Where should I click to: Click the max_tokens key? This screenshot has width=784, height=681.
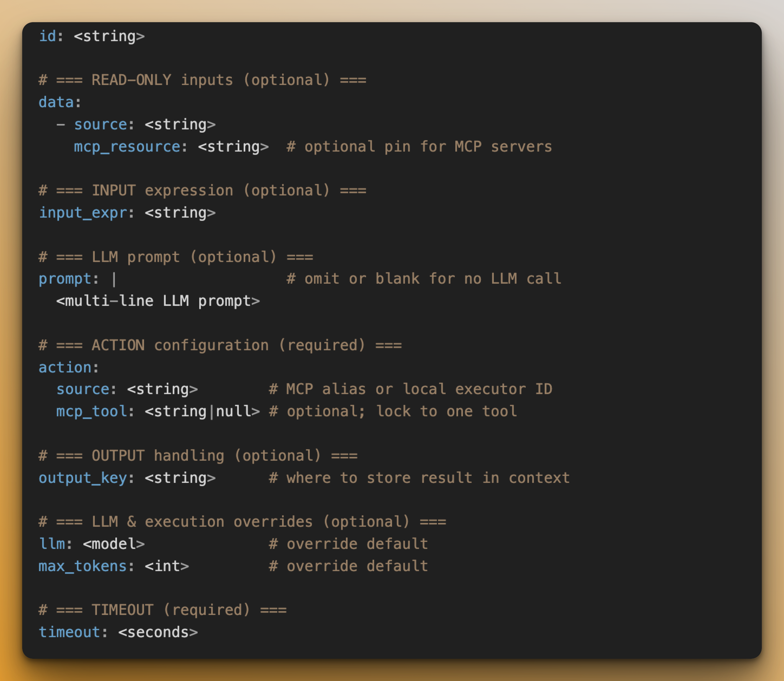click(83, 566)
